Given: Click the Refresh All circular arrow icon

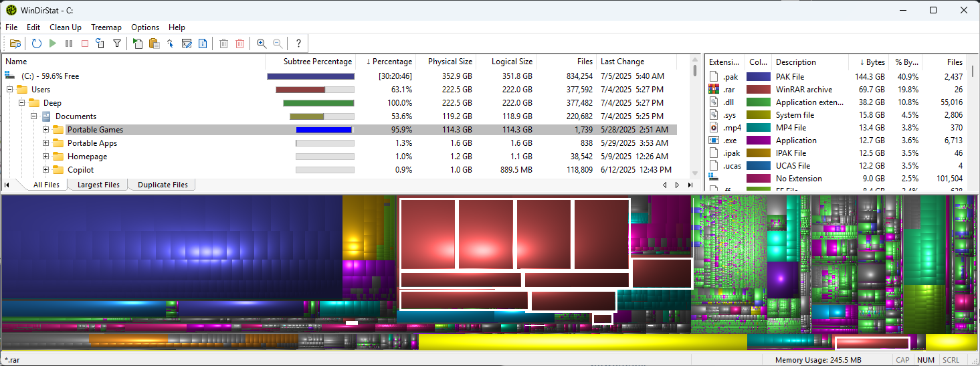Looking at the screenshot, I should [36, 43].
